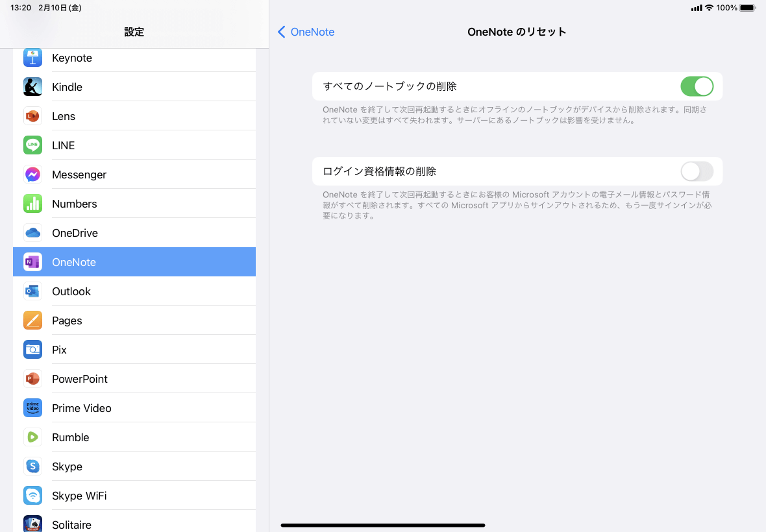This screenshot has width=766, height=532.
Task: Tap the Messenger app icon
Action: 32,175
